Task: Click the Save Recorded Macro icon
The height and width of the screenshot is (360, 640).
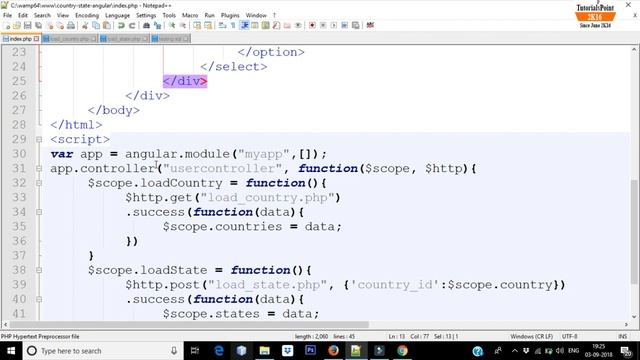Action: click(x=356, y=25)
